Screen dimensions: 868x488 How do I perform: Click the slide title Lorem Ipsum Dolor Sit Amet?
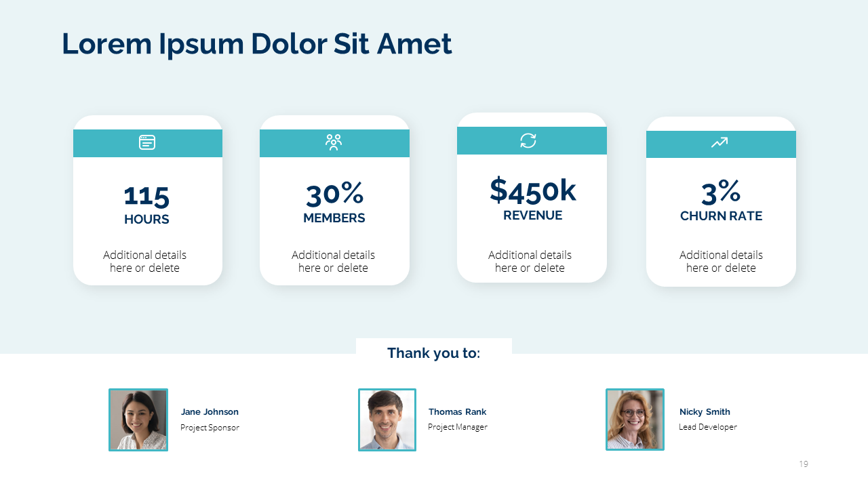tap(256, 44)
